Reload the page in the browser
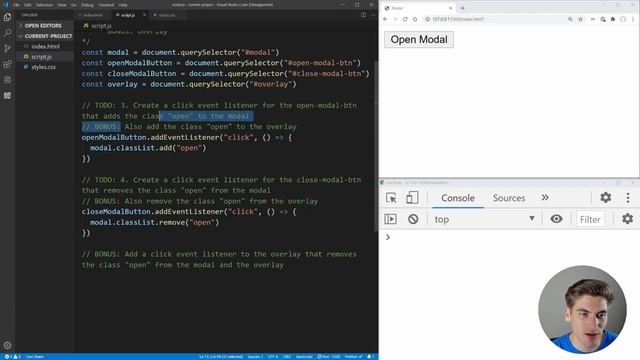Viewport: 640px width, 360px height. coord(405,19)
